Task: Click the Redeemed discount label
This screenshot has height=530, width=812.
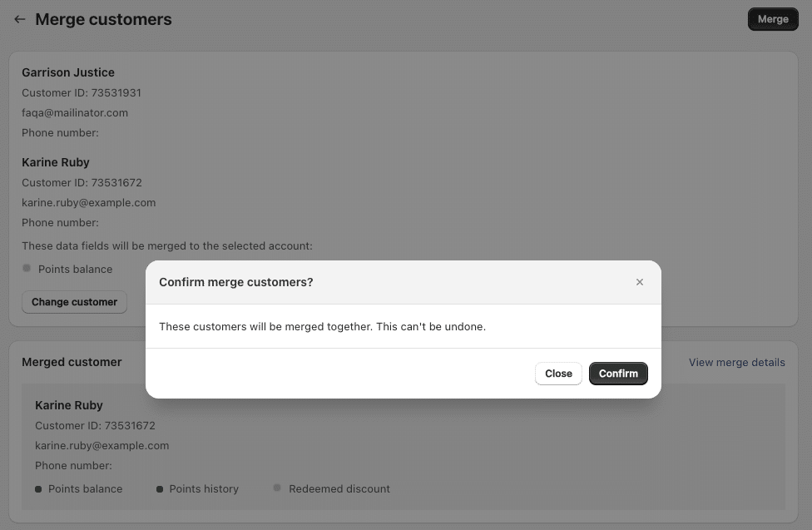Action: [x=339, y=489]
